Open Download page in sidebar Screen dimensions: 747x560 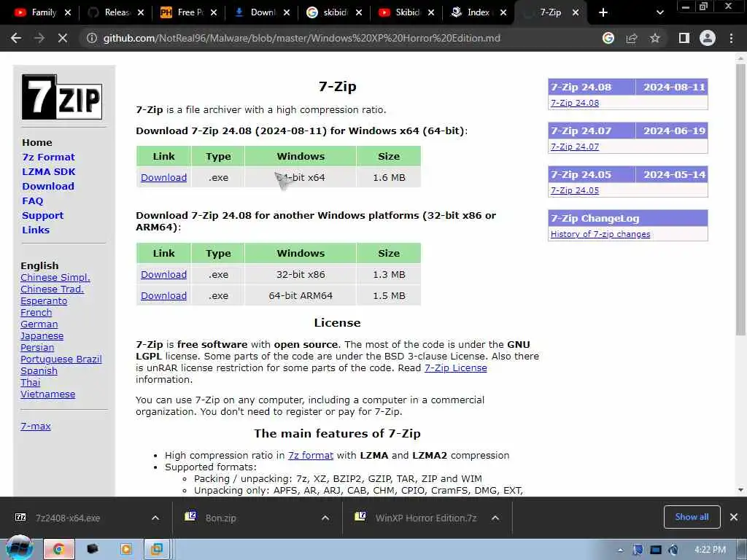(47, 186)
